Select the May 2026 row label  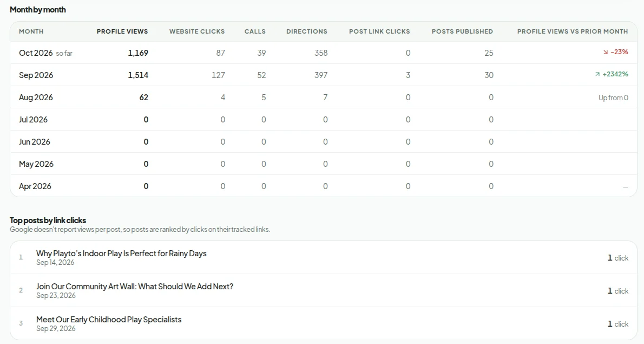36,164
